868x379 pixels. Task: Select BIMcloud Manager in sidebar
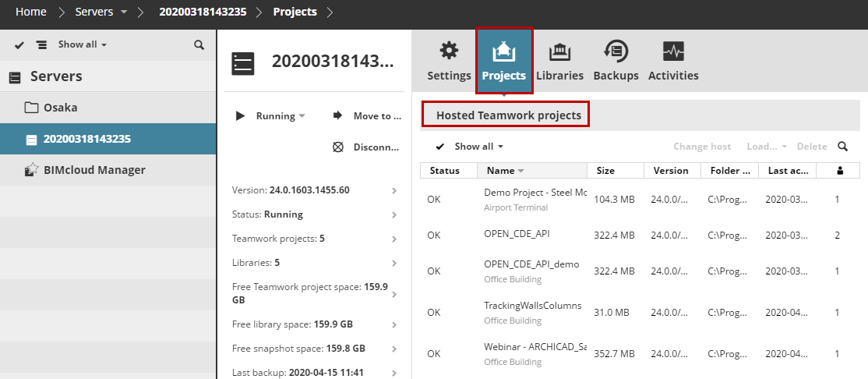tap(108, 170)
